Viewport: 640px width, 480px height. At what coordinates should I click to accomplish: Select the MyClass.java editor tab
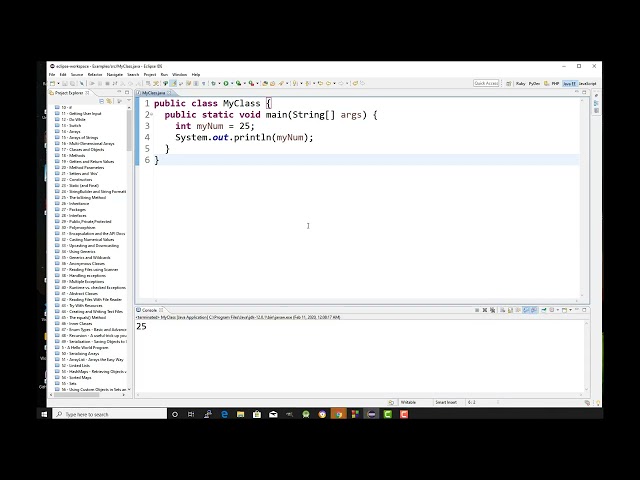tap(154, 93)
